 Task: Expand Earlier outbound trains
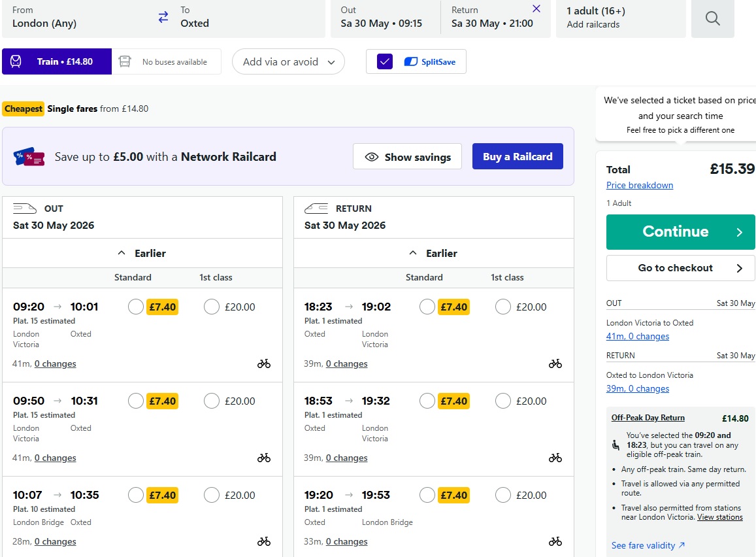point(142,253)
